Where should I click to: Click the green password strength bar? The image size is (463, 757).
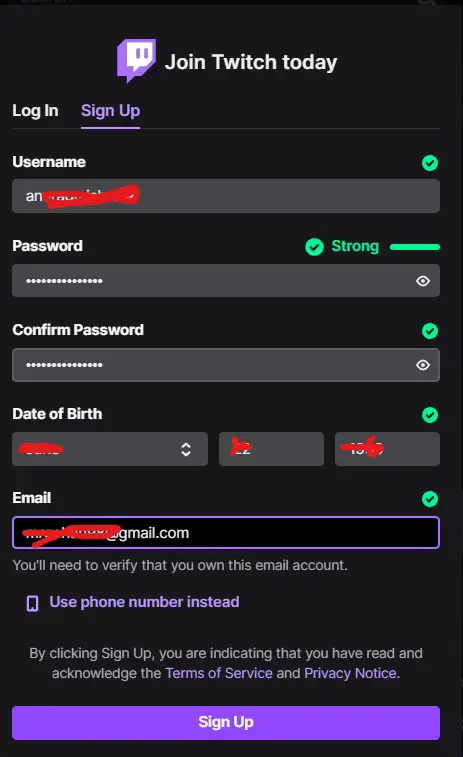click(415, 247)
